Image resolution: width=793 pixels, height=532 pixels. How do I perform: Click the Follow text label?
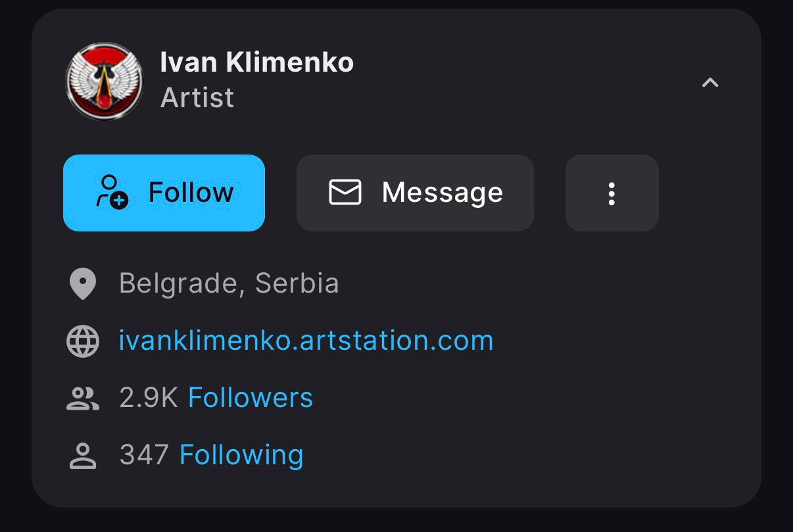[191, 193]
